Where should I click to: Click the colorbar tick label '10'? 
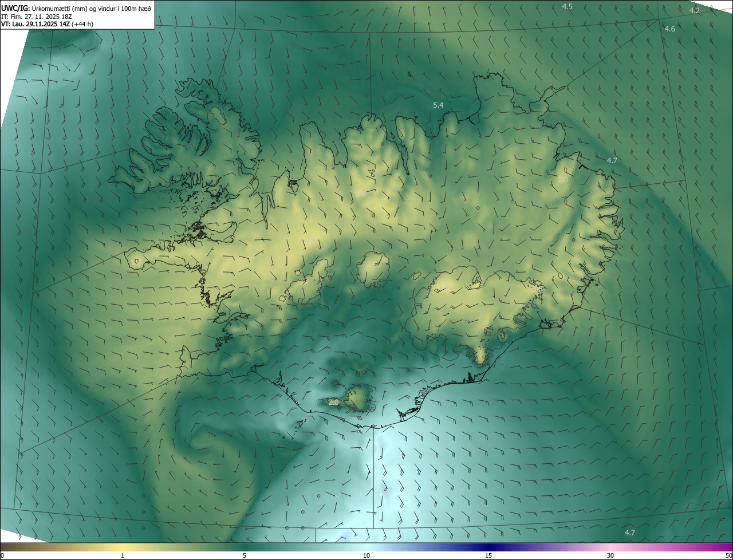(366, 555)
